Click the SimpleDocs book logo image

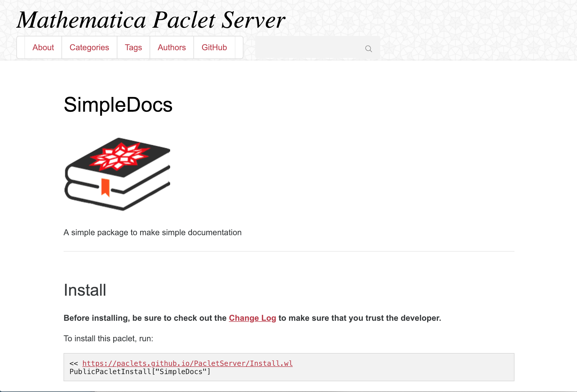[x=117, y=174]
